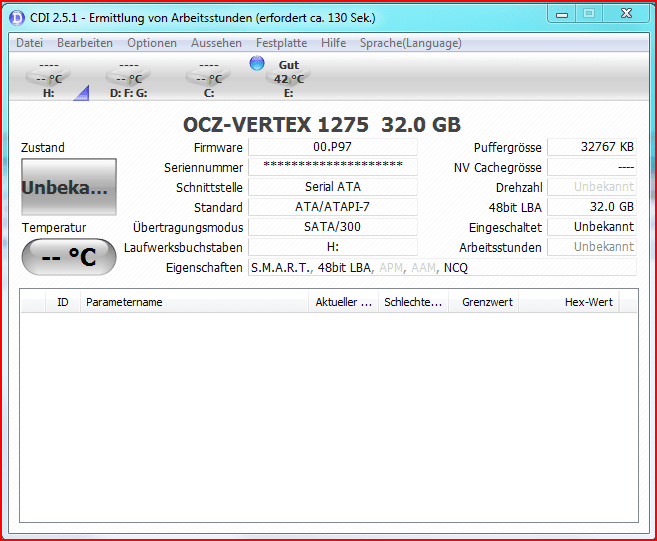Click the Aktueller ... column header
Viewport: 657px width, 541px height.
tap(344, 302)
